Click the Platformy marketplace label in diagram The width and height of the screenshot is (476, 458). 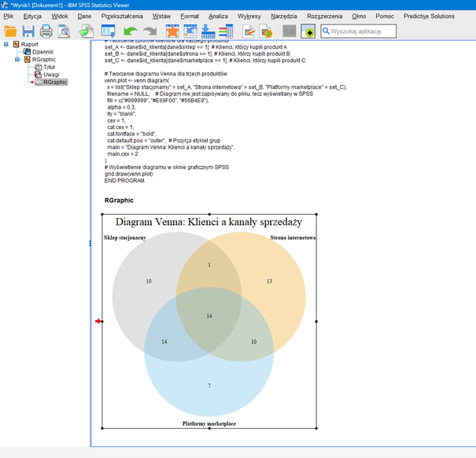(x=209, y=423)
